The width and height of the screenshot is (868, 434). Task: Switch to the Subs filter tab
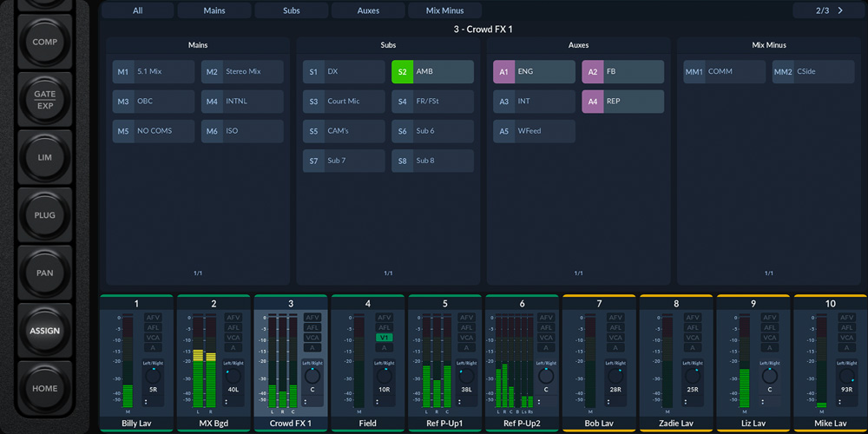tap(291, 10)
